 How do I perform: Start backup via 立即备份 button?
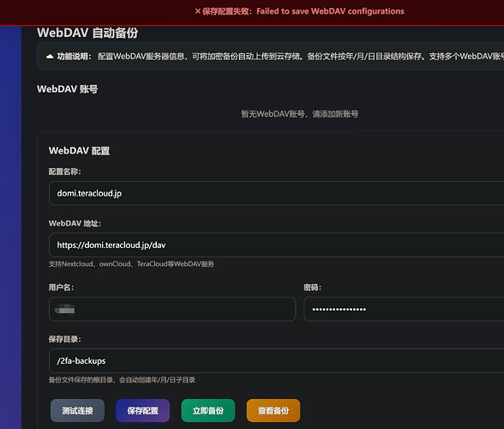coord(208,410)
